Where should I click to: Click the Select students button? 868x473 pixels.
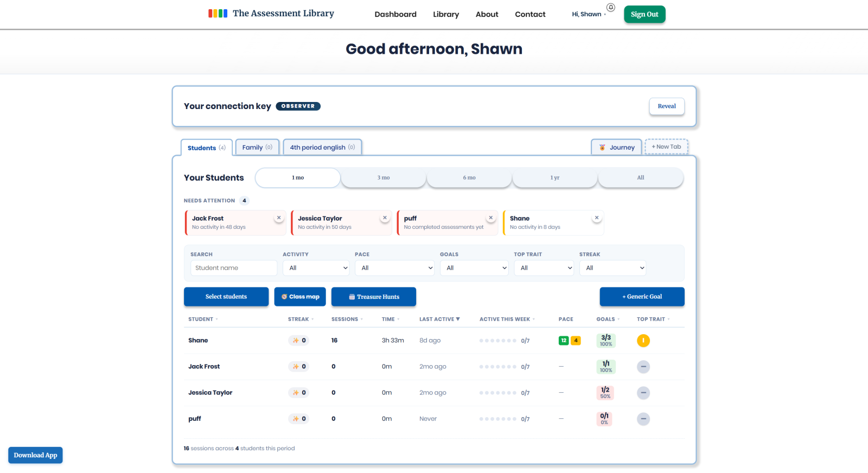tap(226, 297)
